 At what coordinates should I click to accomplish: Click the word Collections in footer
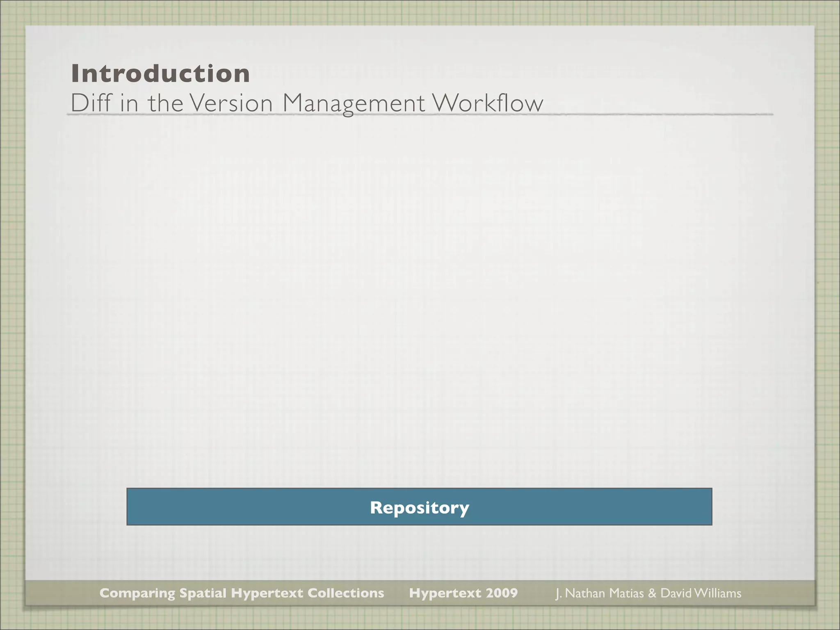(346, 593)
